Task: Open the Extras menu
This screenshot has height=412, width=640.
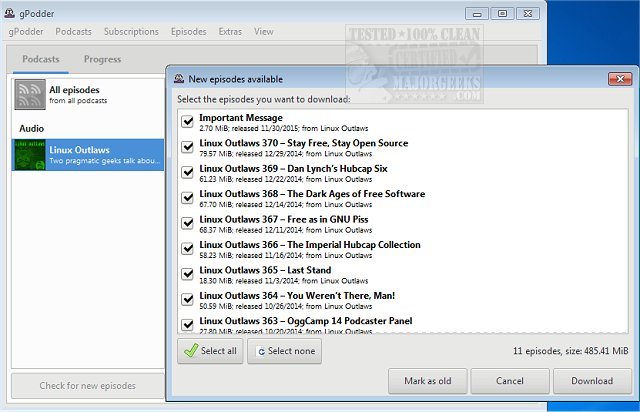Action: pyautogui.click(x=230, y=31)
